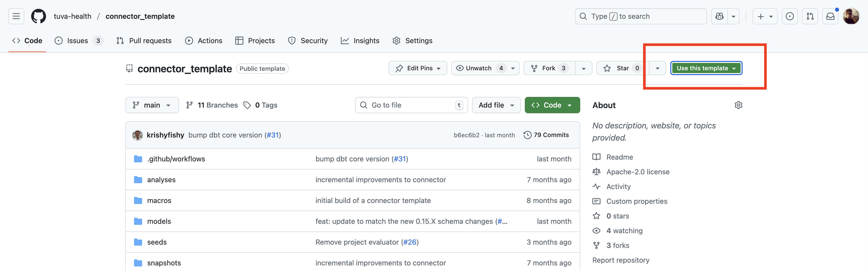This screenshot has height=271, width=868.
Task: Switch to the Insights tab
Action: (360, 40)
